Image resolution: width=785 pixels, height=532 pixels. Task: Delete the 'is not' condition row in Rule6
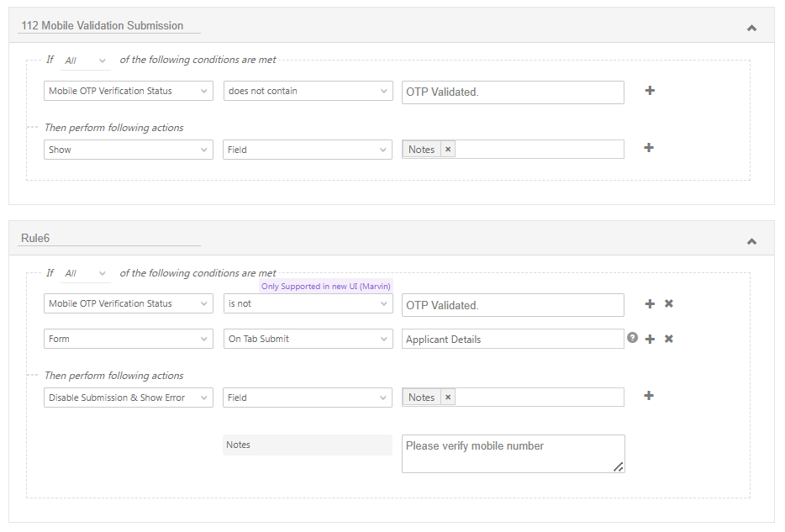click(669, 303)
